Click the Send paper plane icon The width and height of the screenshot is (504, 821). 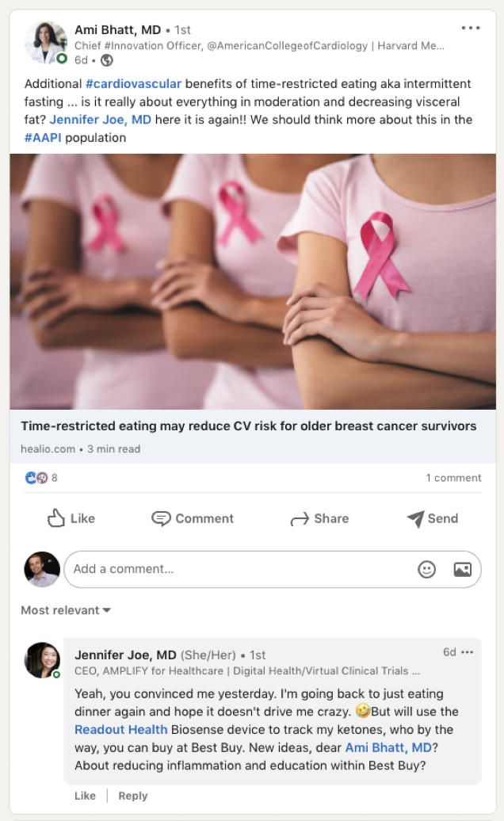(x=415, y=518)
